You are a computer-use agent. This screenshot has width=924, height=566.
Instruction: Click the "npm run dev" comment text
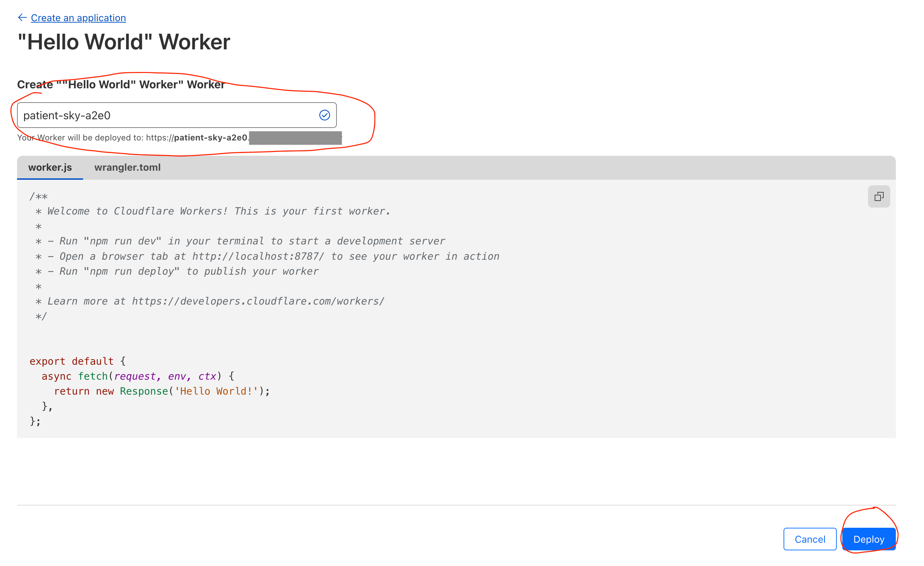pos(122,241)
